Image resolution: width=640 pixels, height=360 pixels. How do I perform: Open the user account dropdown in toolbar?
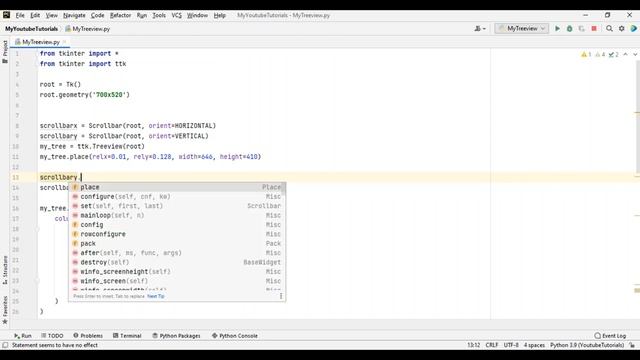click(480, 29)
